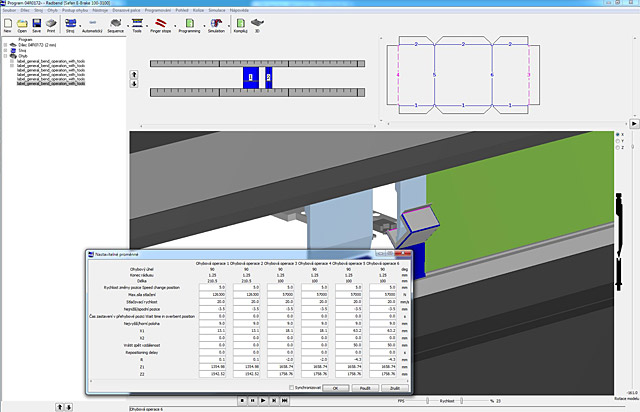Select the Y rotation axis radio button
Screen dimensions: 640x412
point(618,141)
